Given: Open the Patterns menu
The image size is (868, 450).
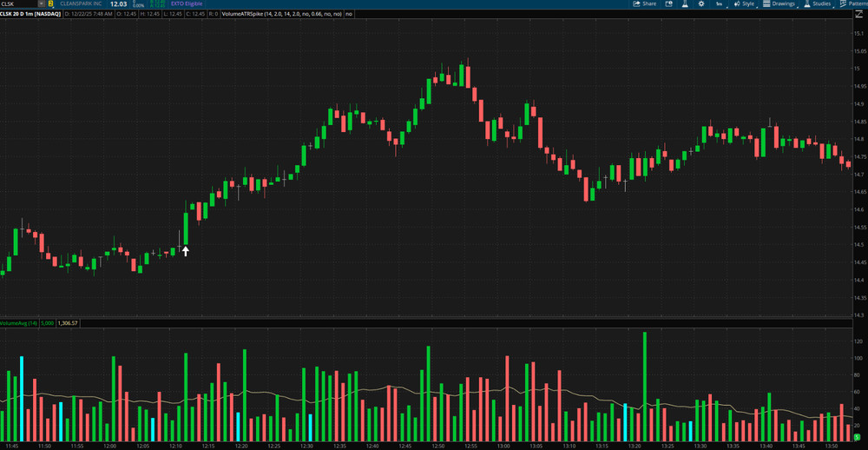Looking at the screenshot, I should (853, 3).
